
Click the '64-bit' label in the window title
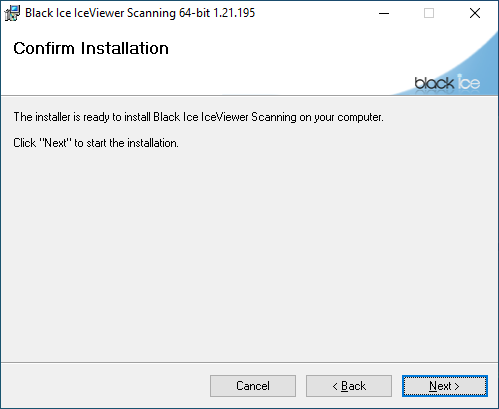coord(194,13)
